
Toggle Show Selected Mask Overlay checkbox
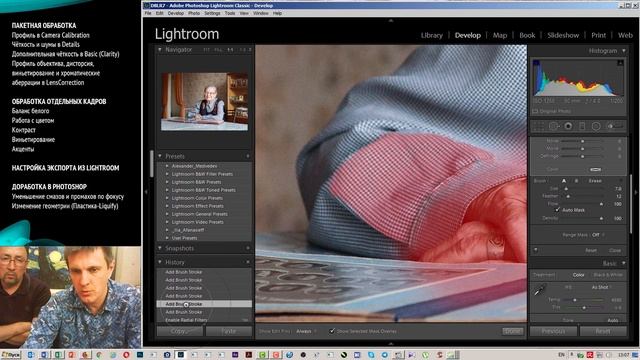tap(332, 331)
